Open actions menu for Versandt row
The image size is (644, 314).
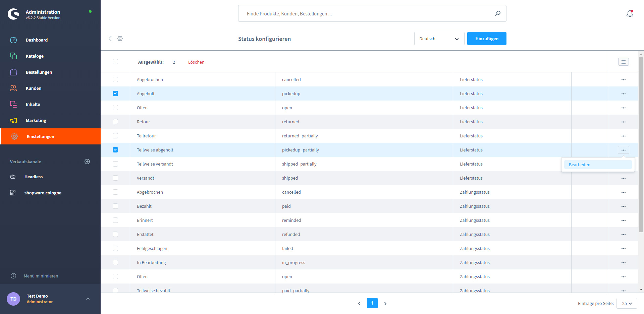[x=624, y=178]
